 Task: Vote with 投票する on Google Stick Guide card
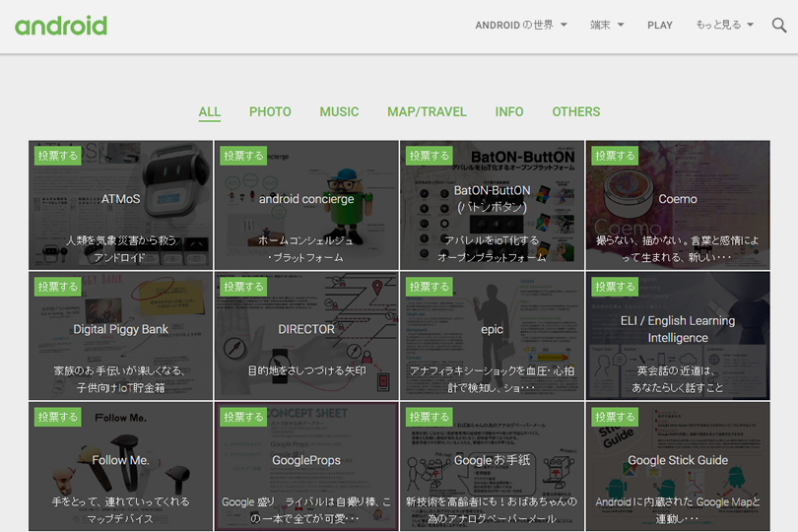[615, 417]
